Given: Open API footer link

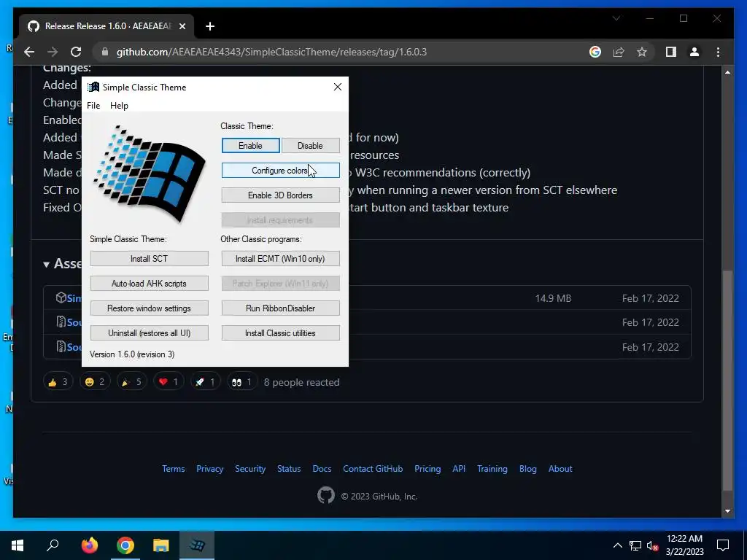Looking at the screenshot, I should point(459,469).
